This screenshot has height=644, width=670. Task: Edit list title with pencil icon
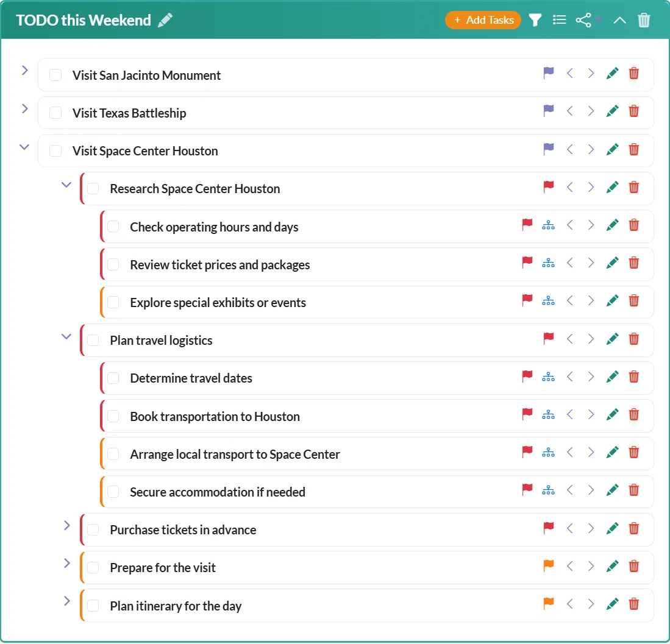165,20
